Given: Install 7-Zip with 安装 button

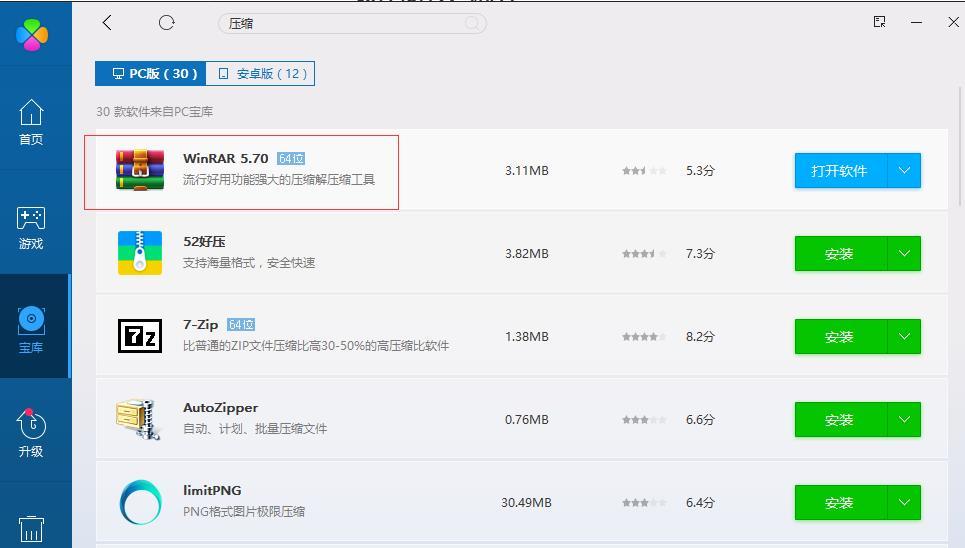Looking at the screenshot, I should pos(841,337).
